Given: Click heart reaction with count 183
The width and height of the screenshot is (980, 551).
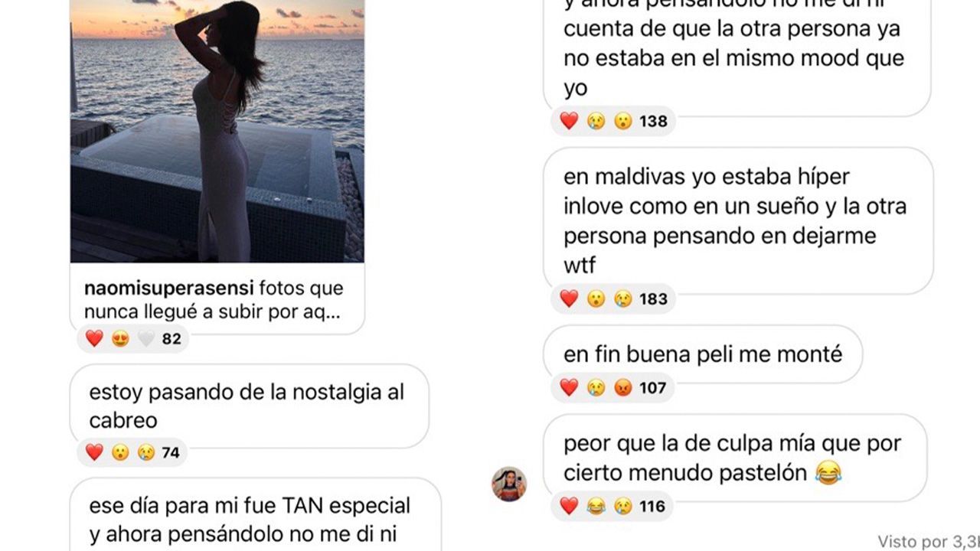Looking at the screenshot, I should pos(569,298).
